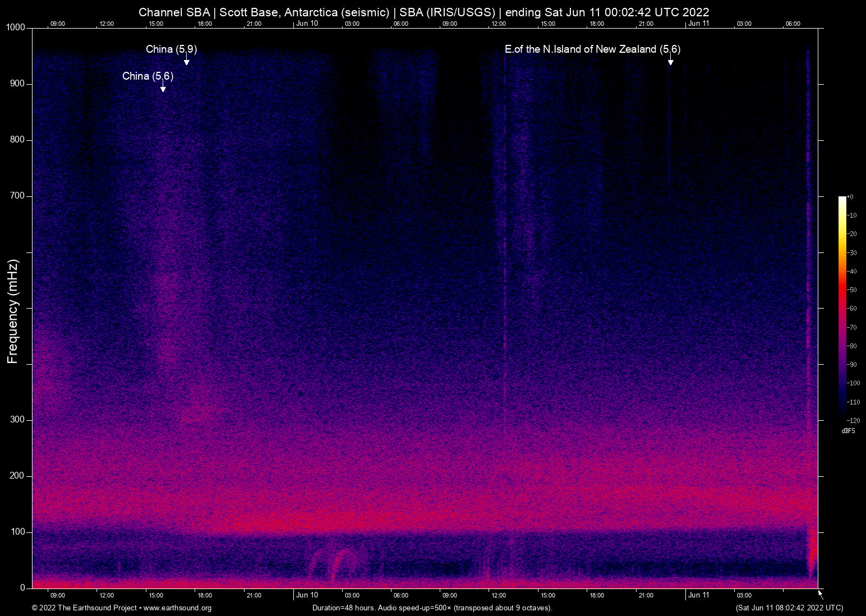
Task: Click the E. of N. Island New Zealand annotation
Action: coord(592,49)
